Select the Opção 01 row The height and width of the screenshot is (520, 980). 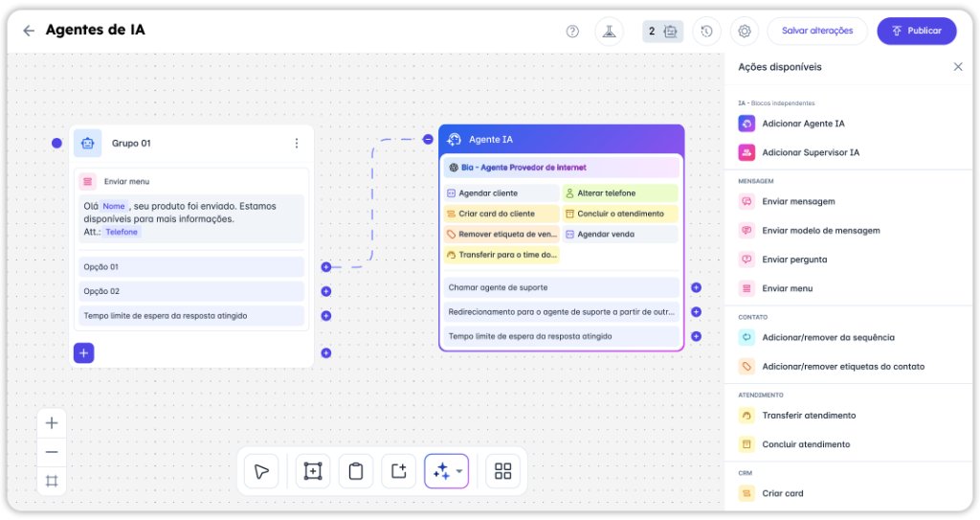coord(191,266)
